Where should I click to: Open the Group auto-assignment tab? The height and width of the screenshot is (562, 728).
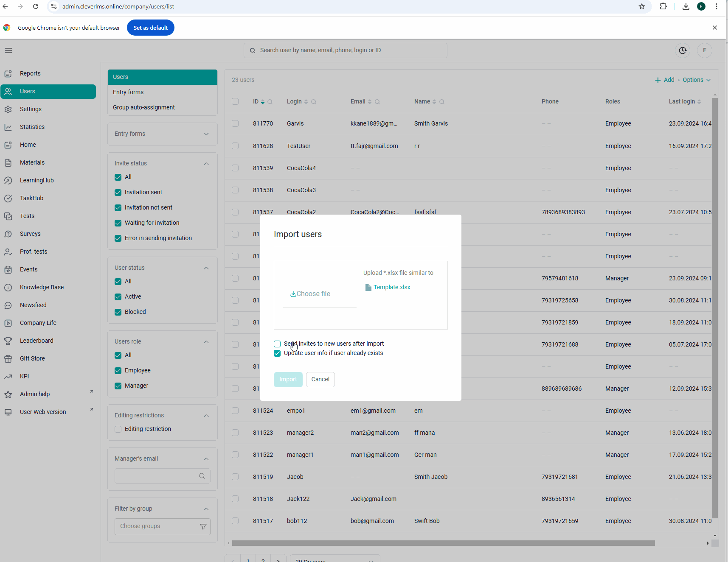[163, 107]
